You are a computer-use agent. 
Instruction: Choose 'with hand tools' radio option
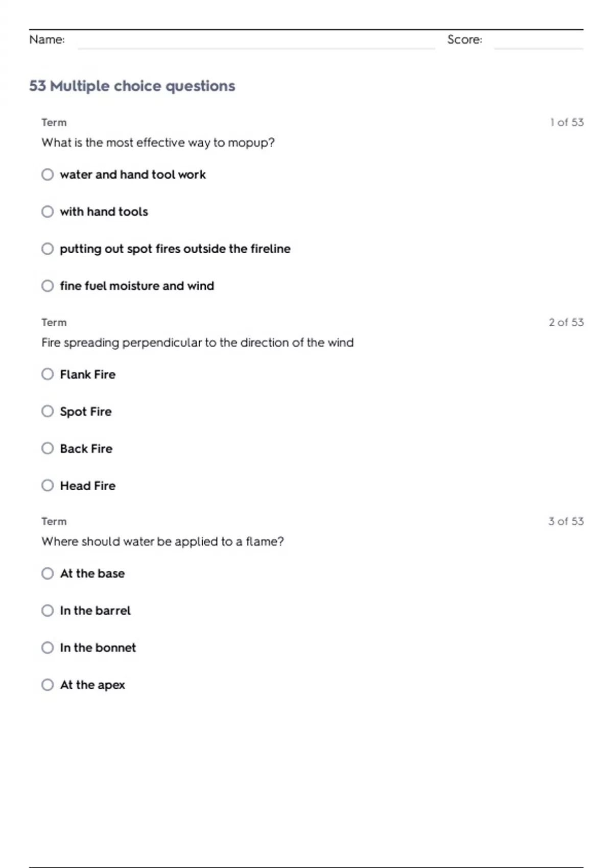pos(48,211)
